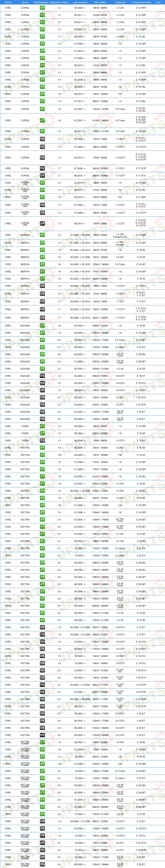
Task: Select the 'Z 16 LEL, A 16 LEL' engine code cell
Action: (141, 109)
